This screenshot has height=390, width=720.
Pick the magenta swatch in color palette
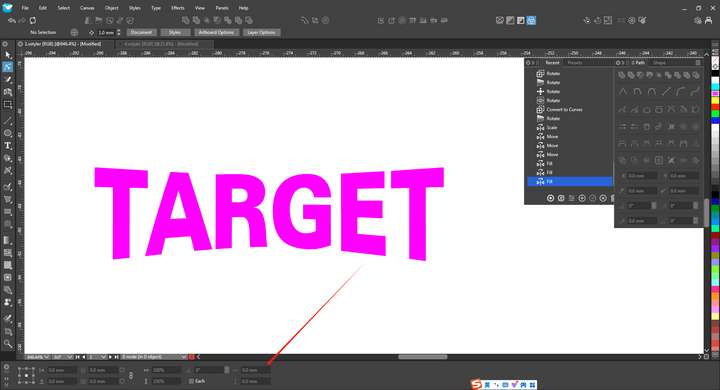[x=715, y=94]
